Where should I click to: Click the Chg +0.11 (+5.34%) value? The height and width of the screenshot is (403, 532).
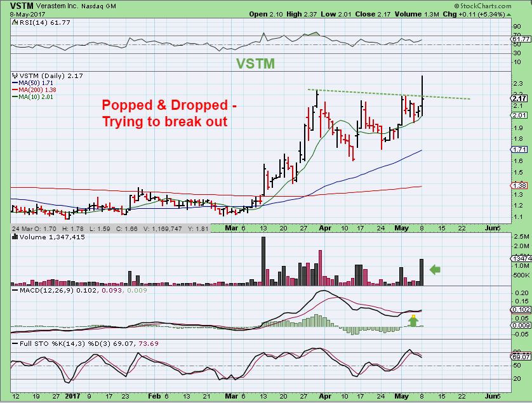(474, 14)
